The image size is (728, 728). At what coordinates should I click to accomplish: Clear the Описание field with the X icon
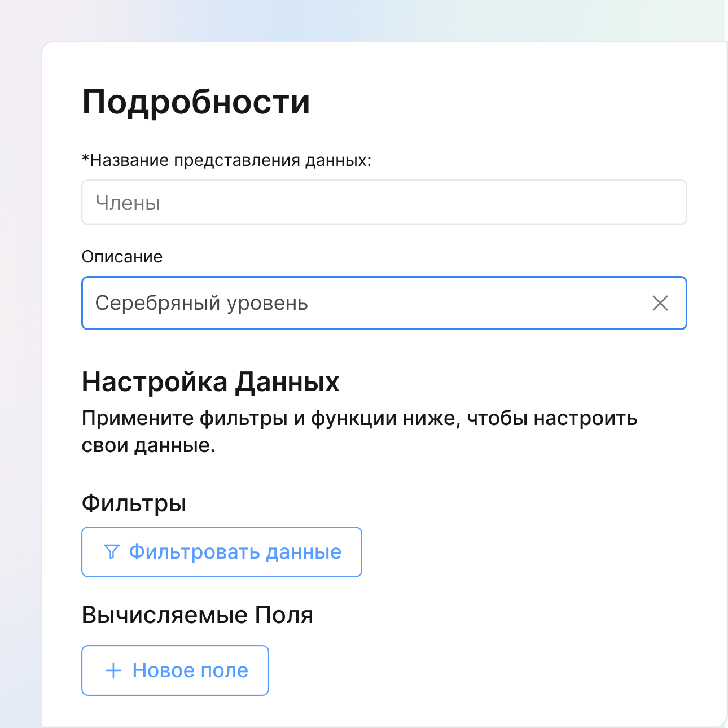click(x=660, y=303)
